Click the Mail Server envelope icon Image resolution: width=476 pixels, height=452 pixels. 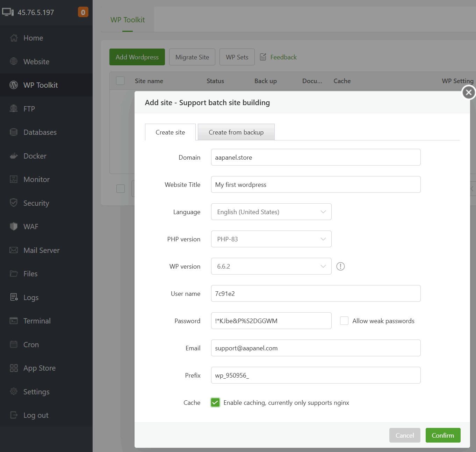[x=14, y=250]
